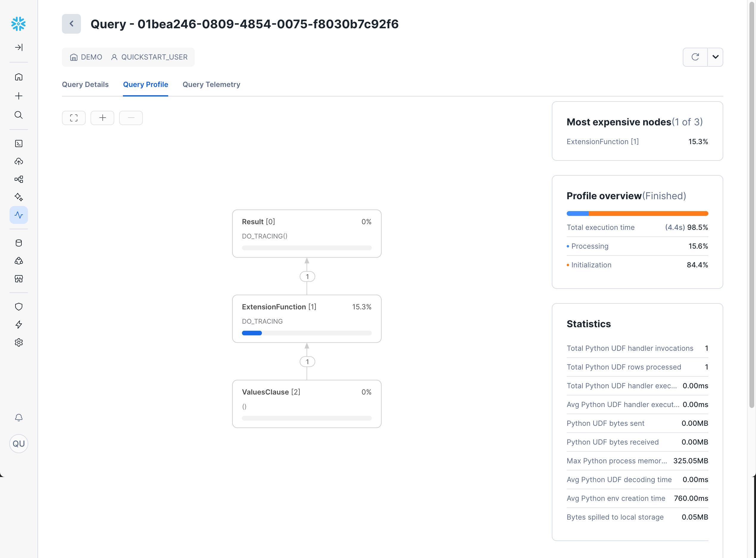This screenshot has width=756, height=558.
Task: Toggle fullscreen view of the query graph
Action: 74,118
